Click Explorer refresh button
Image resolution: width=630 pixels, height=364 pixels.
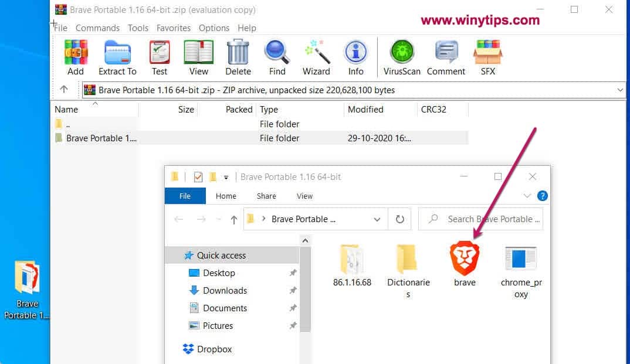click(x=400, y=219)
